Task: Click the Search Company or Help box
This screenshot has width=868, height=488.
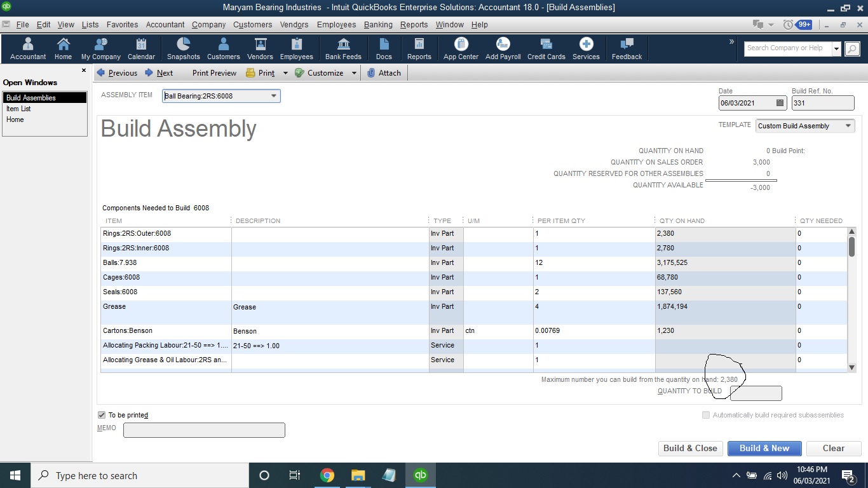Action: 787,49
